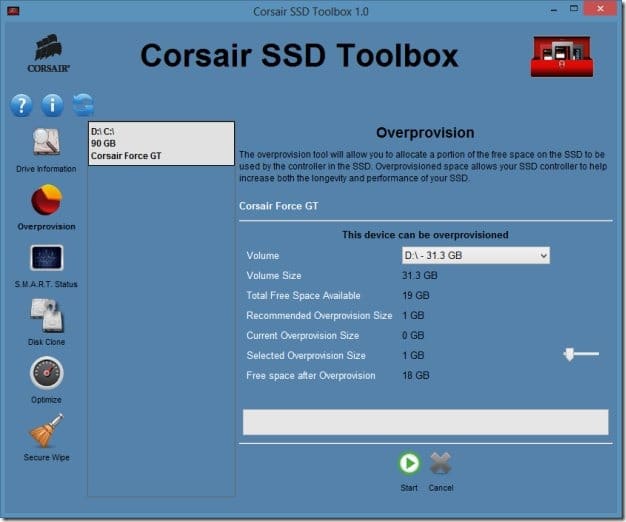Click the Disk Clone label
This screenshot has height=522, width=626.
(46, 342)
